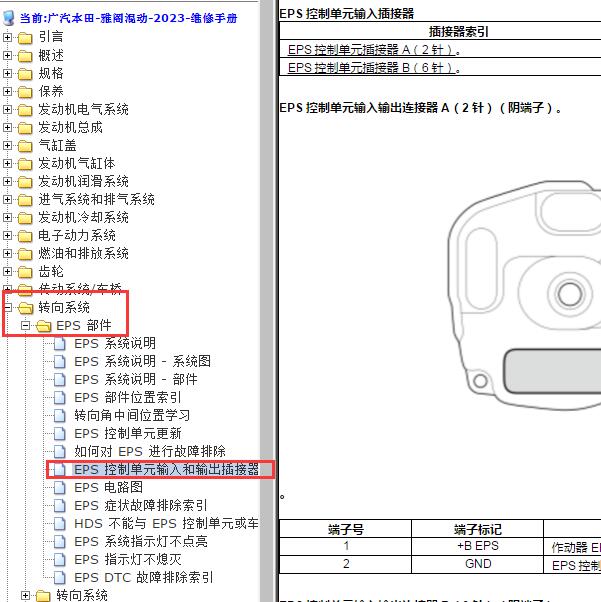This screenshot has width=601, height=602.
Task: Click the 端子号 column header
Action: [345, 529]
